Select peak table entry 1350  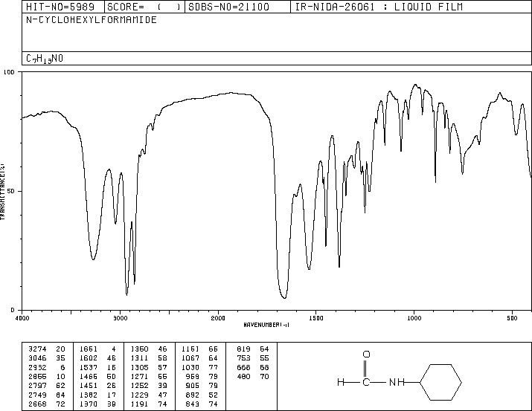(139, 349)
